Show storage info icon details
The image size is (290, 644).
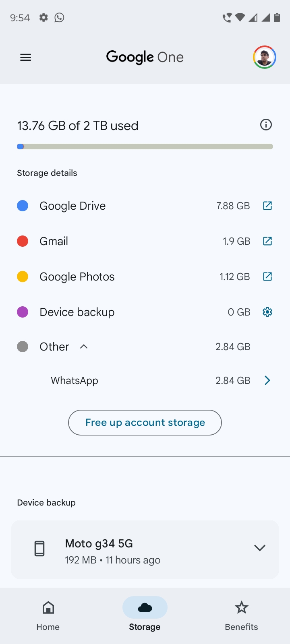click(x=266, y=125)
